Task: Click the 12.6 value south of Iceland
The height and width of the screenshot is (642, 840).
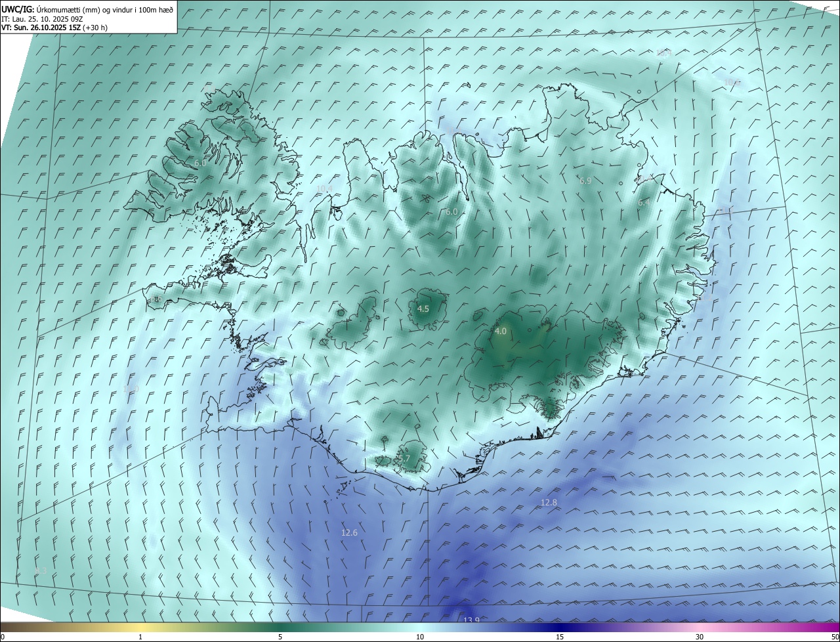Action: [349, 532]
